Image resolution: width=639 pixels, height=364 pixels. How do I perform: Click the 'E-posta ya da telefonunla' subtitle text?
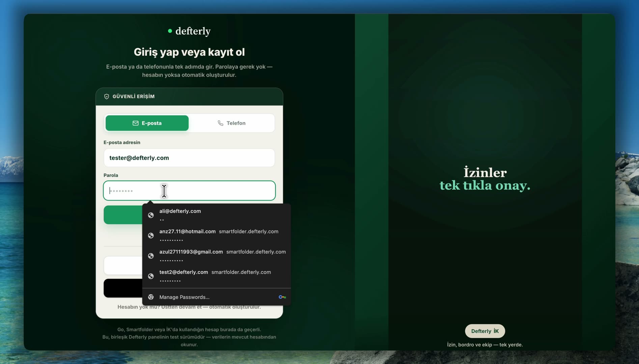tap(189, 71)
